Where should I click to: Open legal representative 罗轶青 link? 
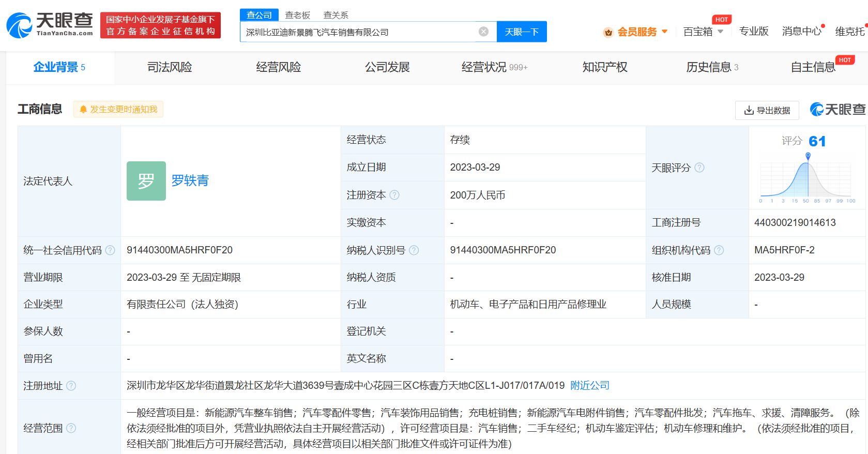(190, 180)
